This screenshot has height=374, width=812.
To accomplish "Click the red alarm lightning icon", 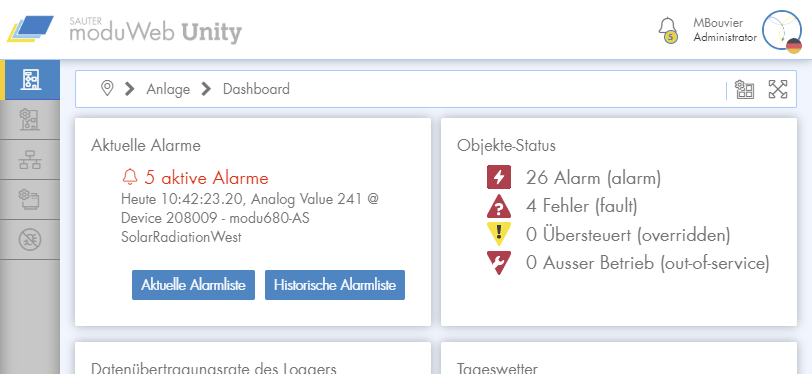I will (499, 177).
